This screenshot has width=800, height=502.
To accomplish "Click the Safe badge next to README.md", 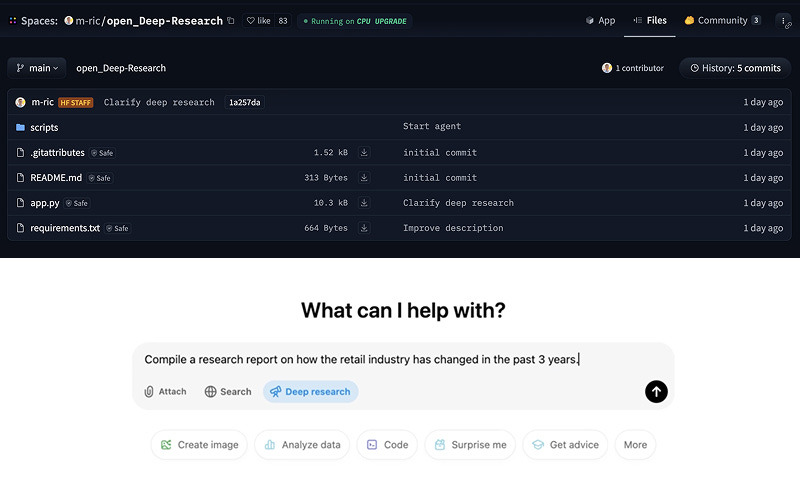I will (99, 178).
